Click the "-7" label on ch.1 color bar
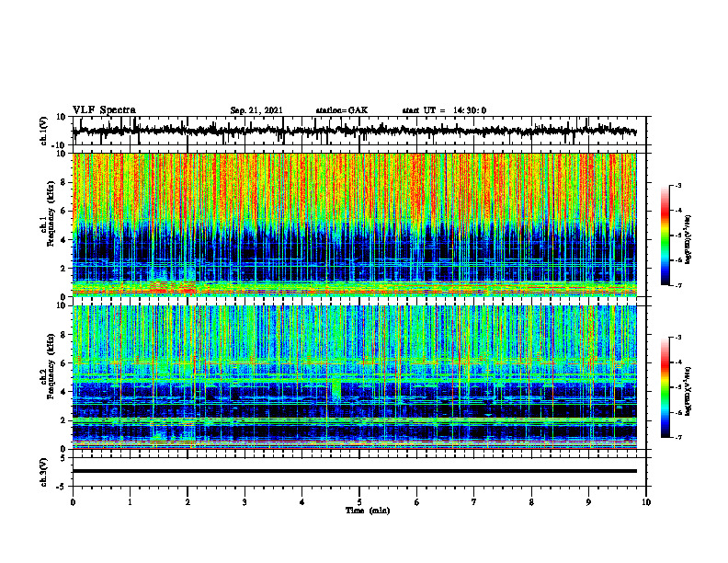The width and height of the screenshot is (728, 563). tap(678, 285)
